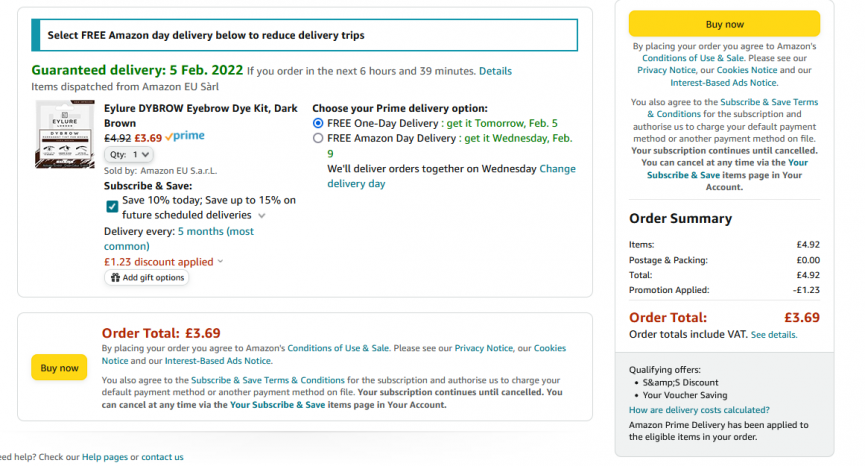Expand the £1.23 discount applied details
This screenshot has width=865, height=466.
tap(164, 262)
